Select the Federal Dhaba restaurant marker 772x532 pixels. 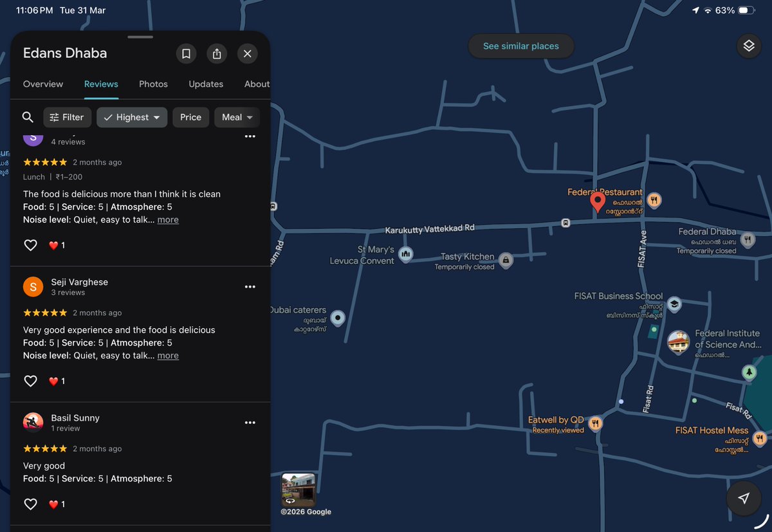click(747, 240)
